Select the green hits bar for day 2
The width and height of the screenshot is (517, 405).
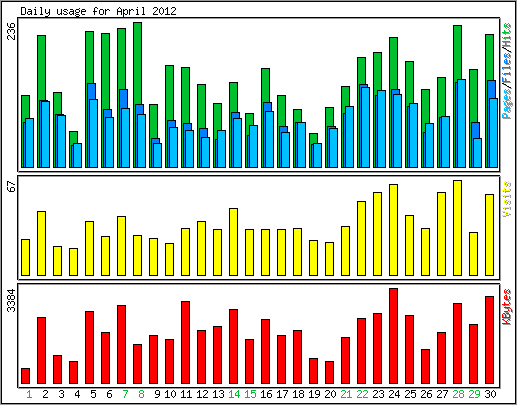[x=41, y=67]
